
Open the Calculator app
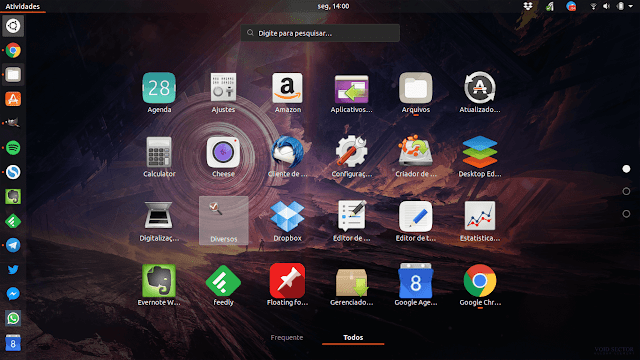coord(159,152)
